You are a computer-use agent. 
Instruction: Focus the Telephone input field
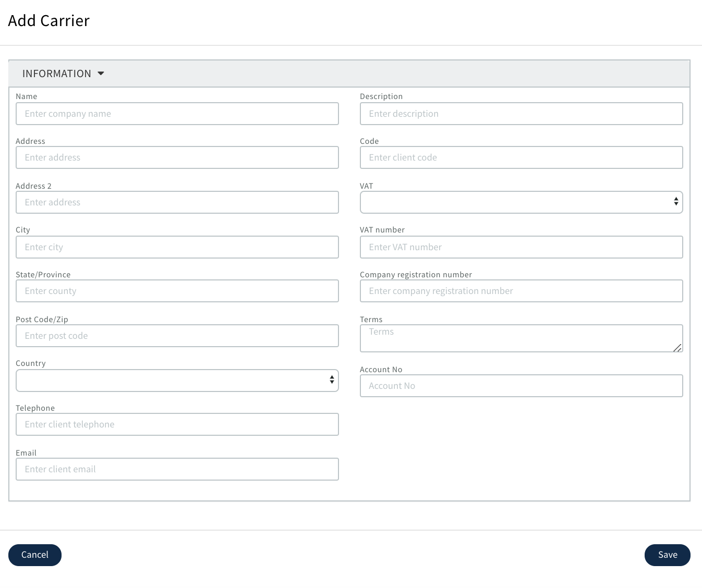pyautogui.click(x=177, y=424)
